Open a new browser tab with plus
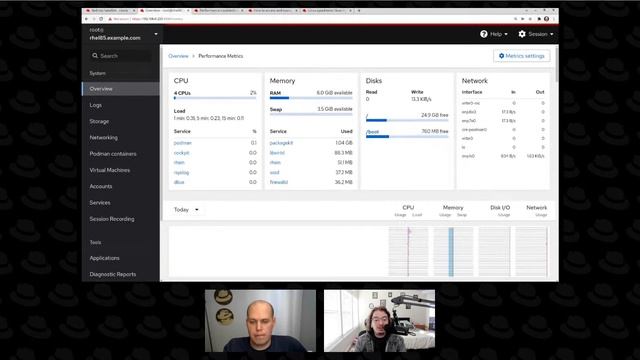 (x=359, y=11)
